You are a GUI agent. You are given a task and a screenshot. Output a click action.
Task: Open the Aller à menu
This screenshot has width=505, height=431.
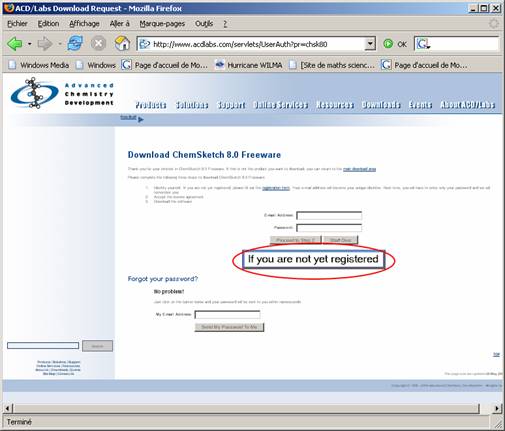[119, 24]
